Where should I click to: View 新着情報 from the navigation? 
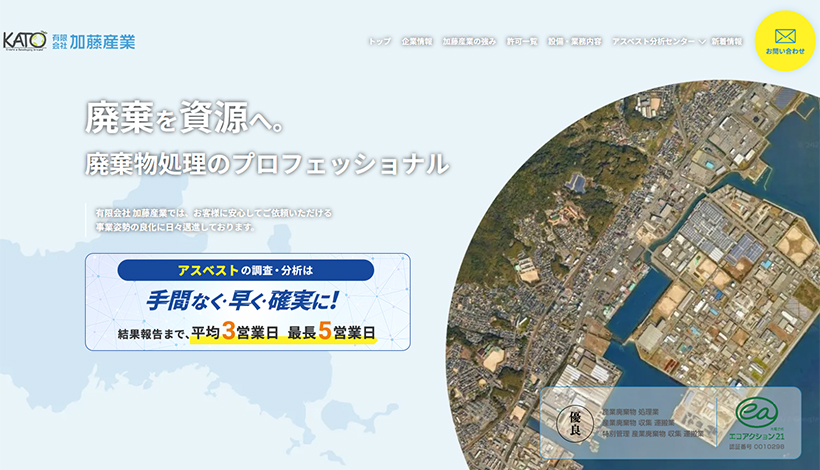pyautogui.click(x=727, y=42)
